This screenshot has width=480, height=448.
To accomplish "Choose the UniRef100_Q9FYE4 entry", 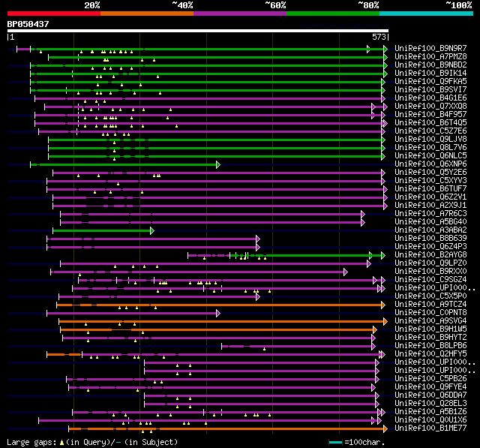I will tap(430, 387).
